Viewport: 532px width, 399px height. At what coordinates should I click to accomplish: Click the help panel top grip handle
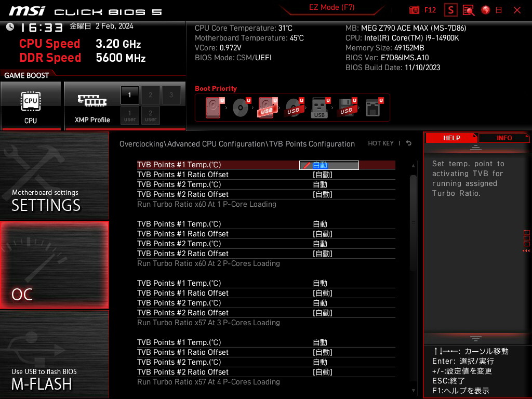(x=476, y=147)
